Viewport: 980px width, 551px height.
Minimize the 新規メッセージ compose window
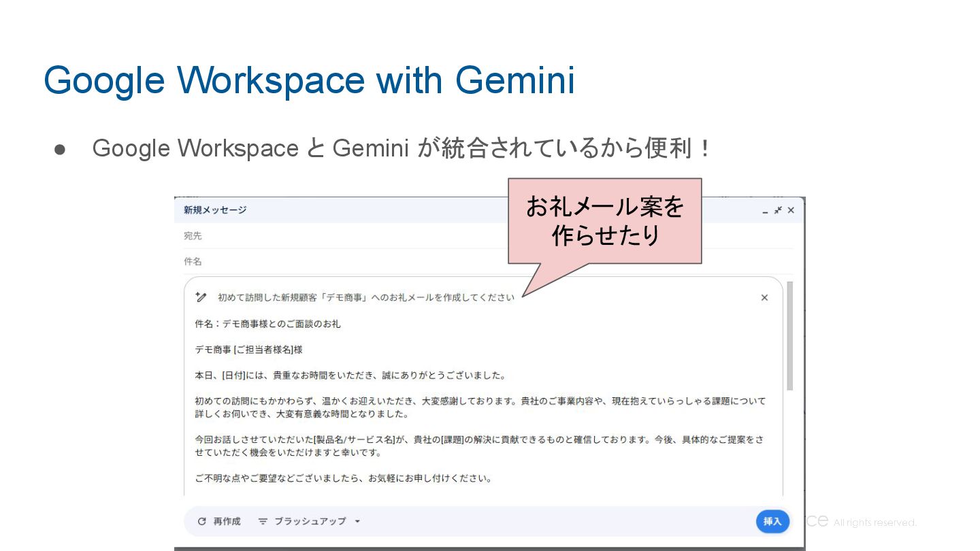pos(766,211)
